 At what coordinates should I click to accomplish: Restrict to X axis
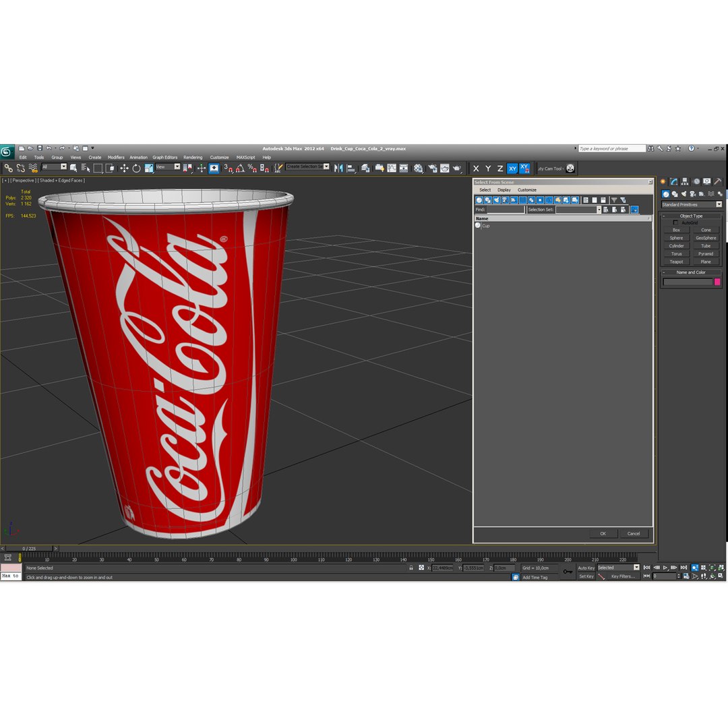tap(476, 169)
